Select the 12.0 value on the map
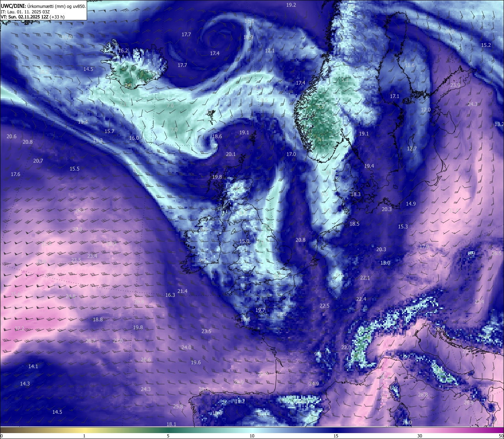 (x=426, y=109)
